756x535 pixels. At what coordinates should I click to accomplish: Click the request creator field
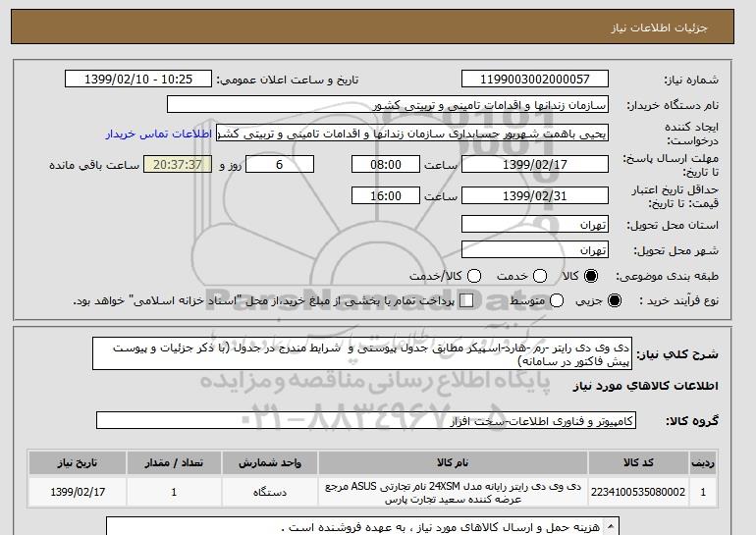coord(412,134)
